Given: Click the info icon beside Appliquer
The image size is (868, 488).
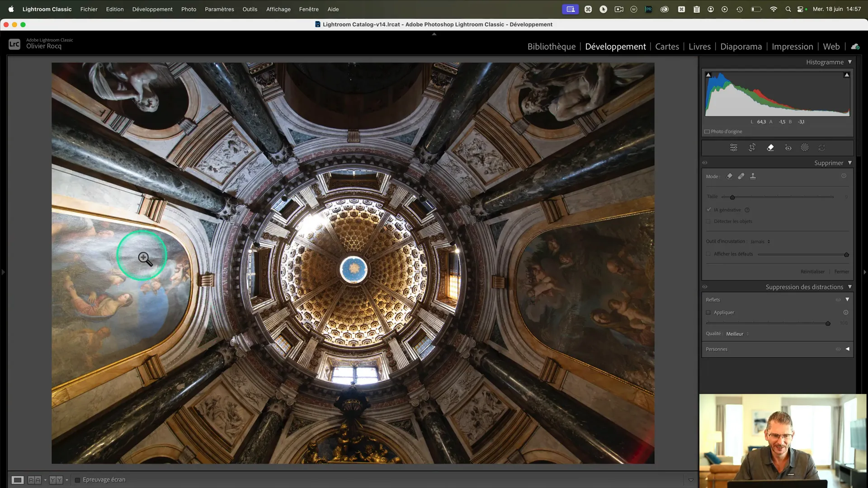Looking at the screenshot, I should pos(845,313).
